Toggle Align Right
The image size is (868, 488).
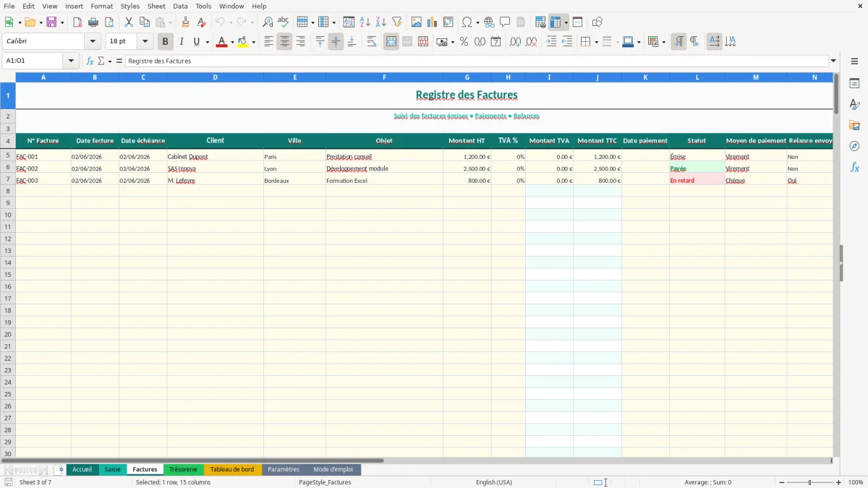[x=300, y=42]
